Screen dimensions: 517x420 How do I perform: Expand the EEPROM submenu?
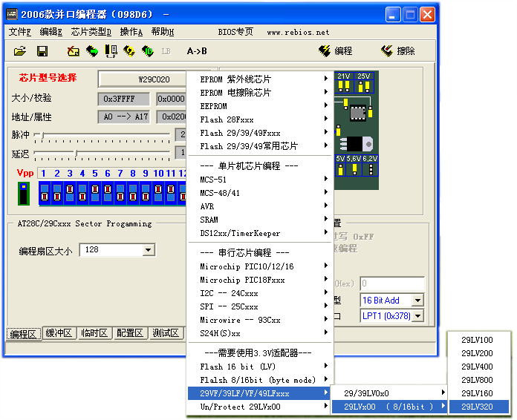(x=261, y=106)
